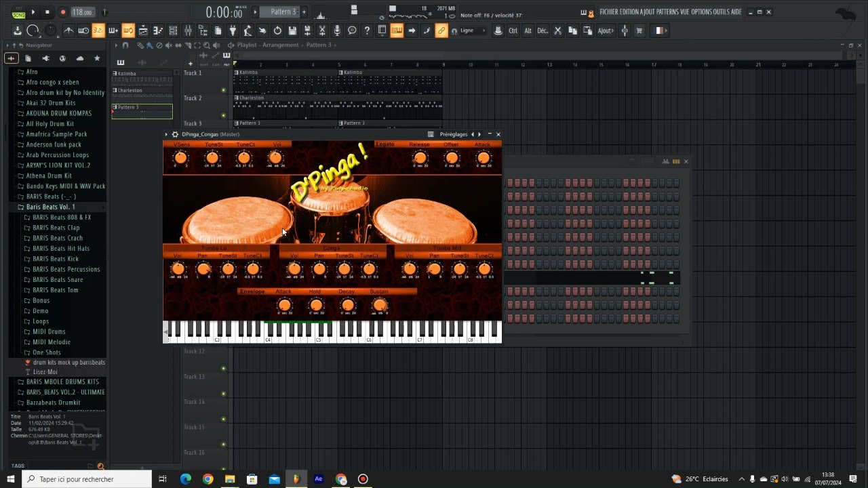Start playback with the Play button
The height and width of the screenshot is (488, 868).
33,12
